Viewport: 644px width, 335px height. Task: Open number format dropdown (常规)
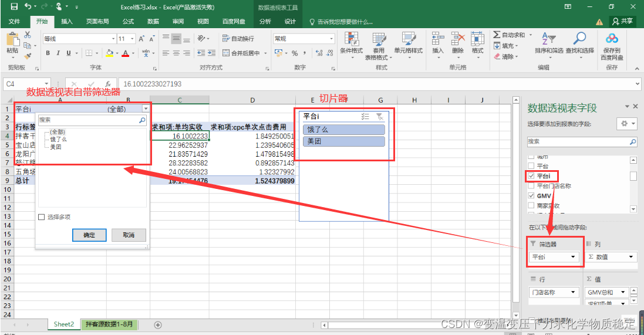point(332,39)
